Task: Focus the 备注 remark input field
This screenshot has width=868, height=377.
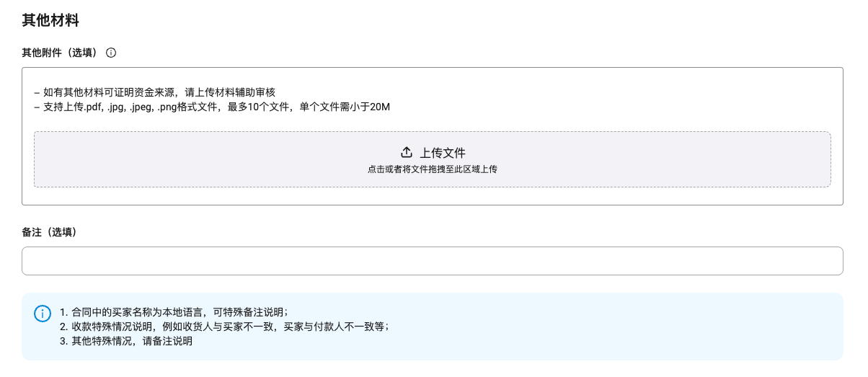Action: [x=432, y=261]
